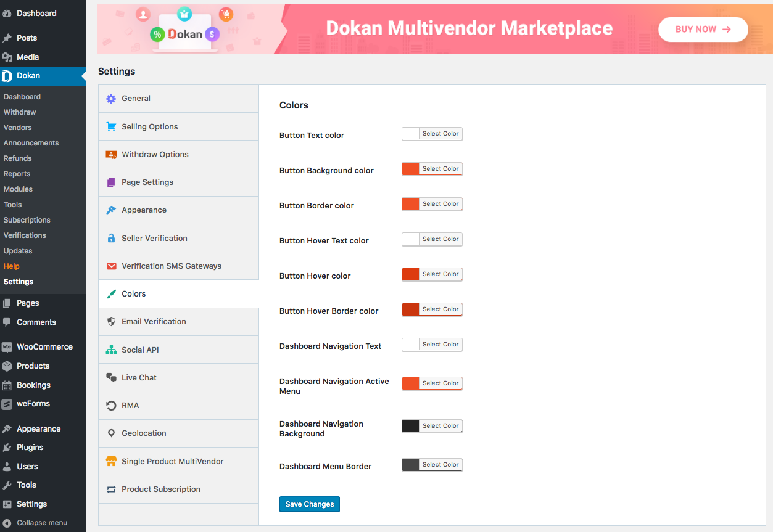Click the Email Verification shield icon
The image size is (773, 532).
tap(111, 322)
